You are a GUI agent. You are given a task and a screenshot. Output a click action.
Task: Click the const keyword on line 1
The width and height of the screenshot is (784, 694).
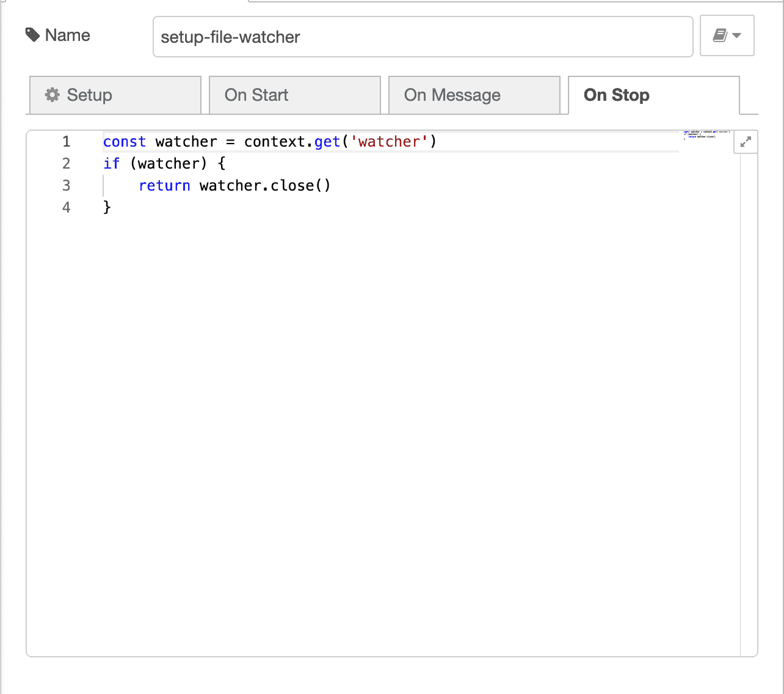tap(125, 142)
